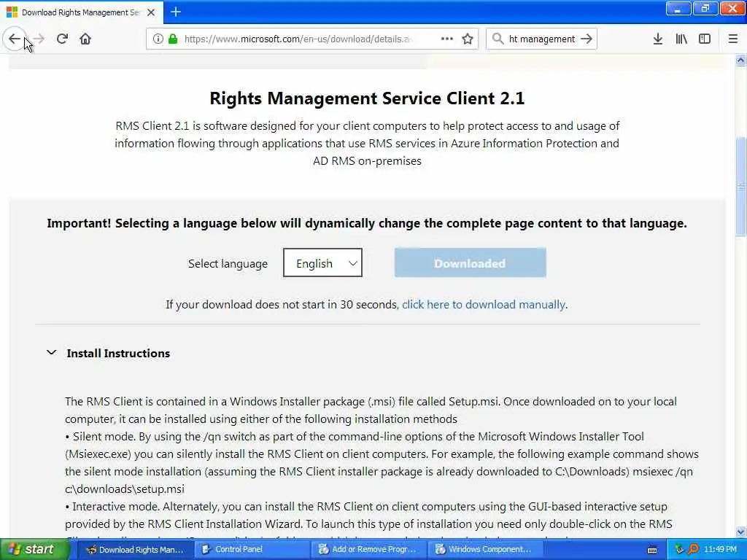Click the green secure connection padlock

pos(173,39)
